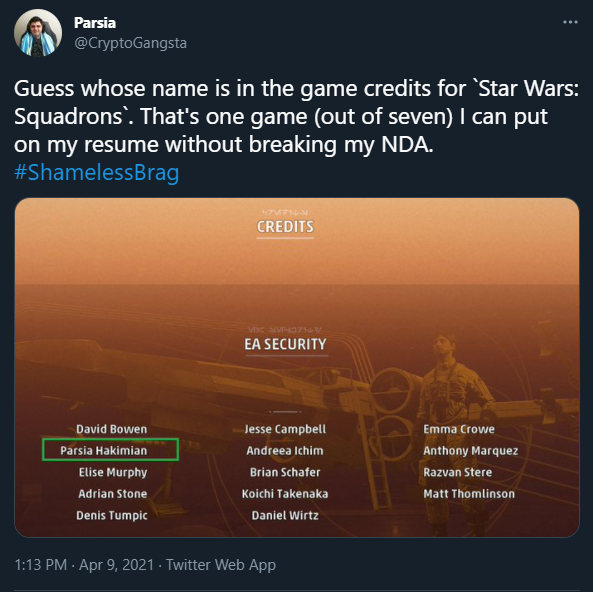Click the tweet text about Star Wars: Squadrons
Viewport: 593px width, 592px height.
[296, 117]
